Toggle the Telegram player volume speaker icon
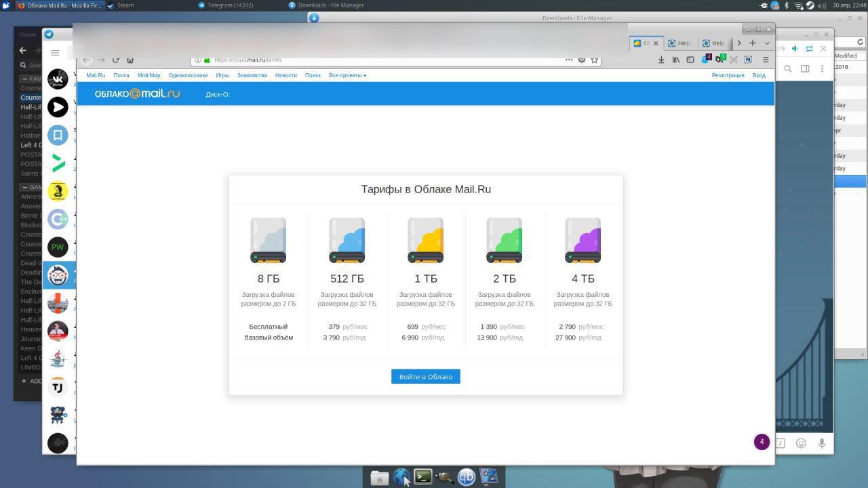 tap(795, 49)
